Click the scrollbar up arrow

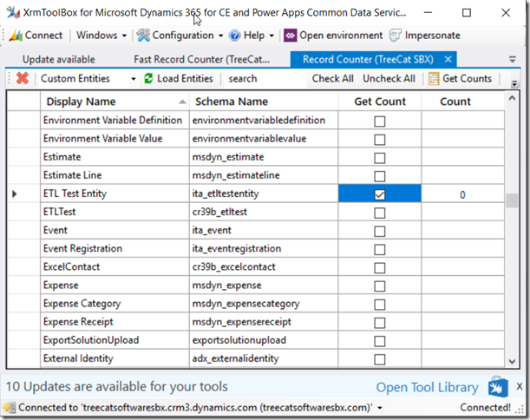[x=512, y=98]
